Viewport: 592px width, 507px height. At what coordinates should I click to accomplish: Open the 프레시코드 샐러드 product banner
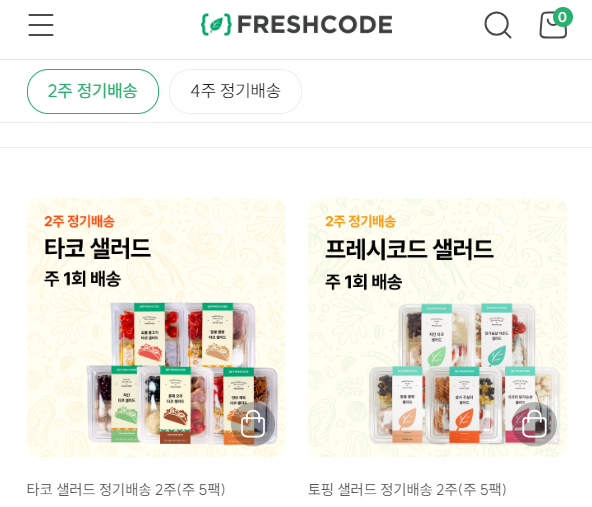437,327
